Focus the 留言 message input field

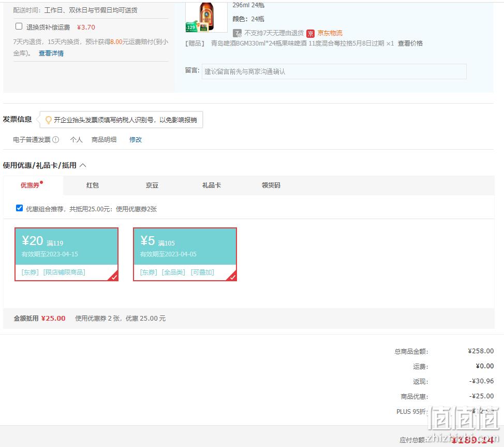click(334, 71)
